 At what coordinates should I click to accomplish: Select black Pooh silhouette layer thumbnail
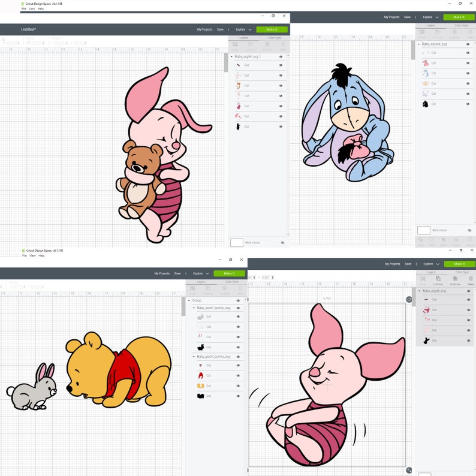pyautogui.click(x=201, y=396)
